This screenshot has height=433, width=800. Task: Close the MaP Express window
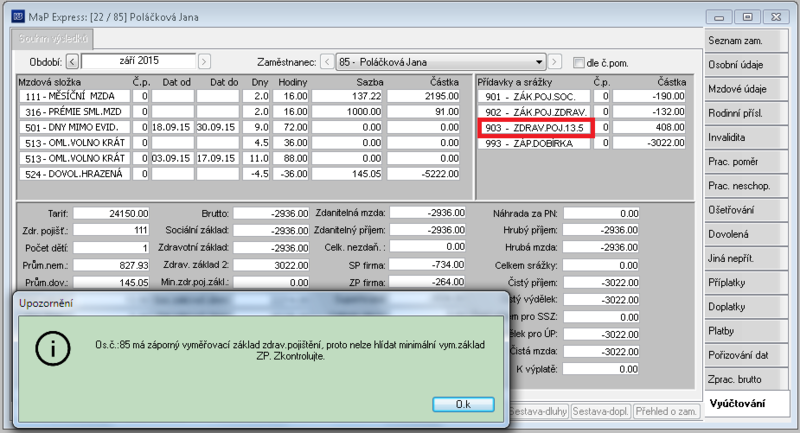coord(776,17)
